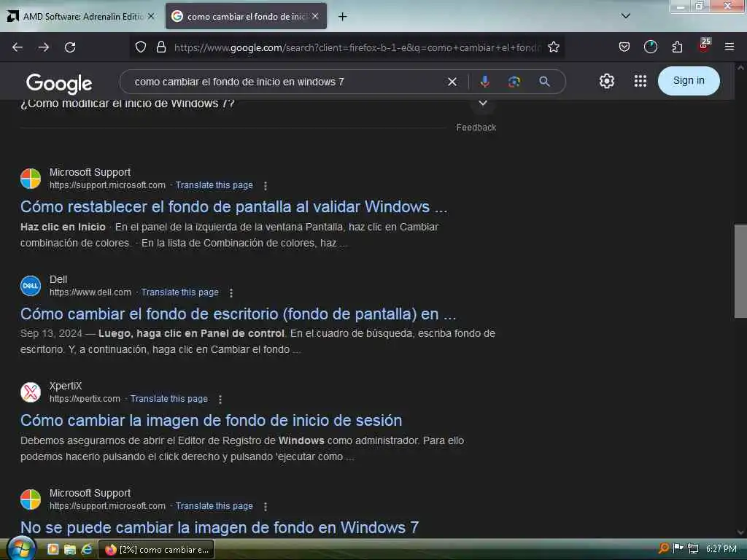
Task: Click the Action Center flag tray icon
Action: tap(678, 548)
